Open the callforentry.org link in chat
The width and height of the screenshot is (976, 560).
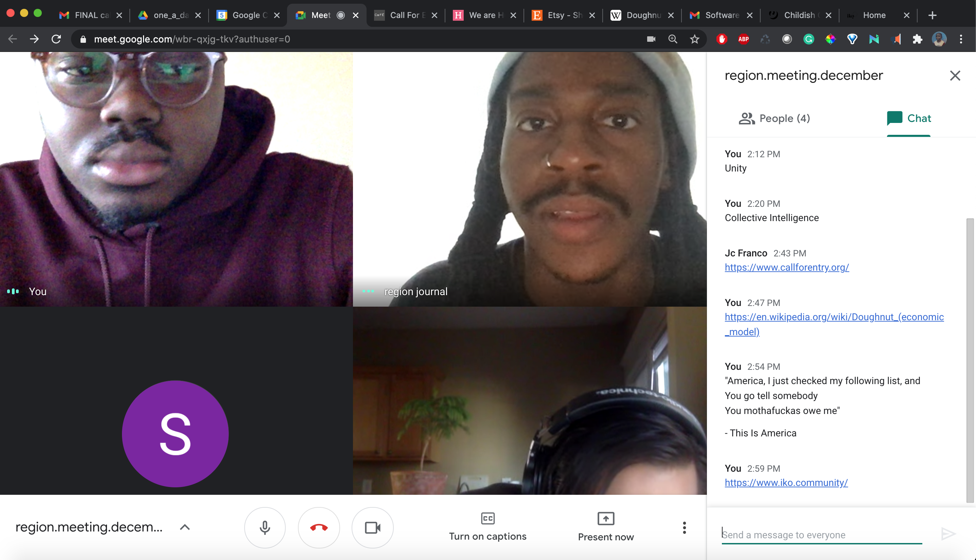tap(787, 267)
